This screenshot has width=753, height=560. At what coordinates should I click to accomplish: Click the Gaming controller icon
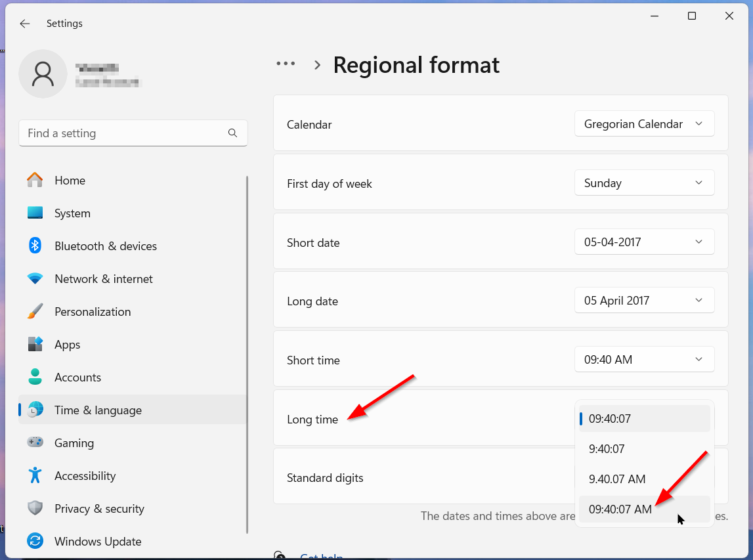pyautogui.click(x=35, y=442)
